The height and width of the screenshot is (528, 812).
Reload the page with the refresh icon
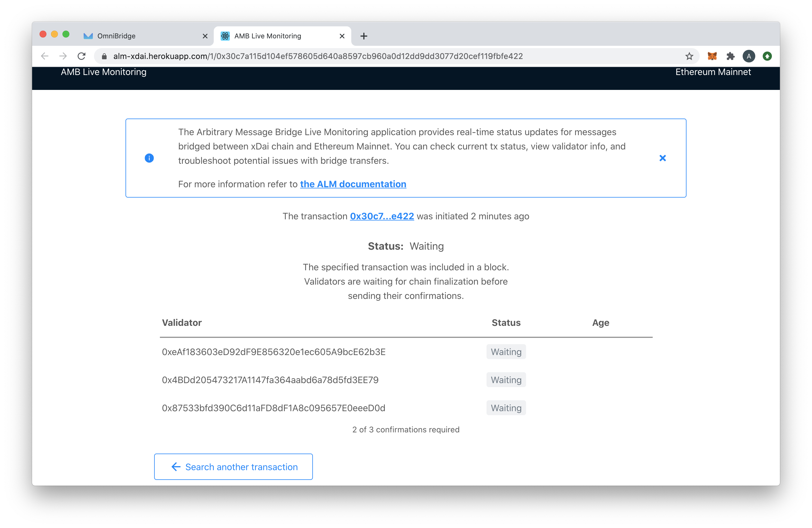click(x=82, y=56)
